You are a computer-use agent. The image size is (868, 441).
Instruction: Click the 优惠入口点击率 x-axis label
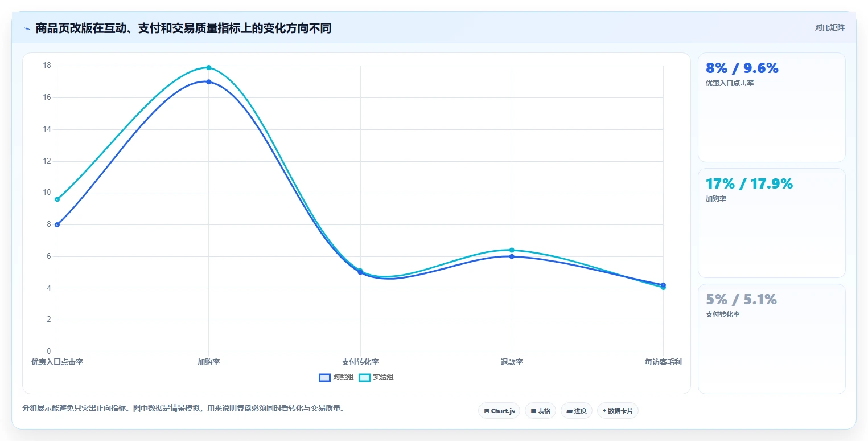(x=57, y=362)
